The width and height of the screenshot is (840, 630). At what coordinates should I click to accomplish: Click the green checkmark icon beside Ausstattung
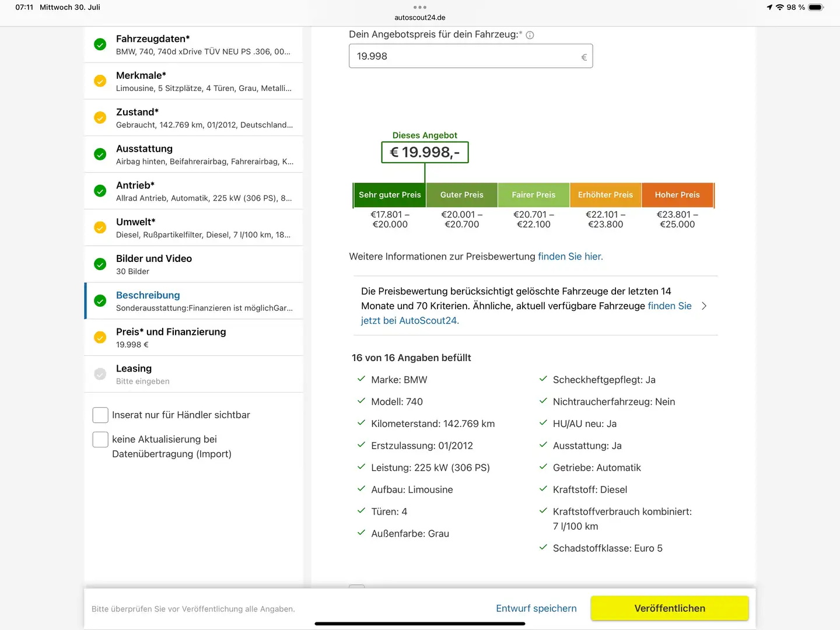pyautogui.click(x=100, y=155)
